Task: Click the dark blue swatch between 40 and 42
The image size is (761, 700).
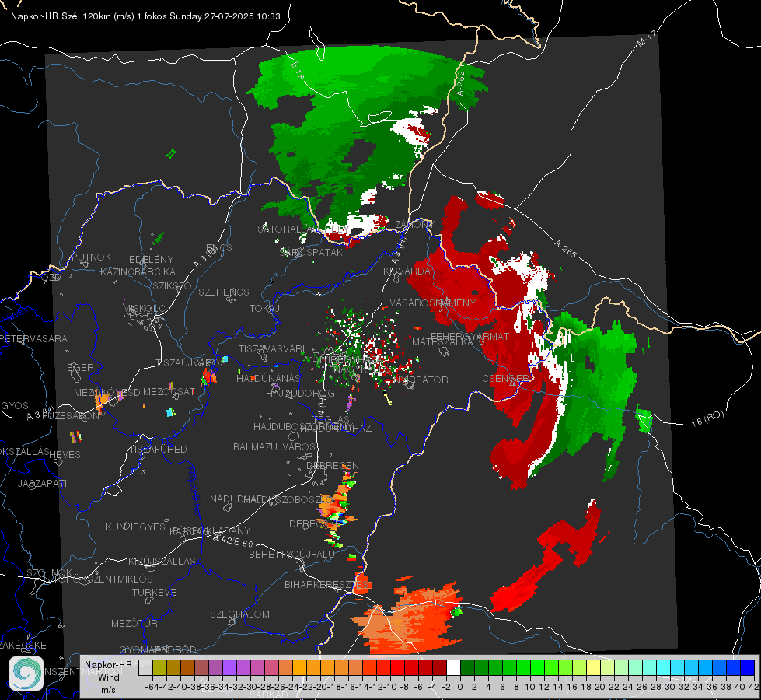Action: click(x=748, y=668)
